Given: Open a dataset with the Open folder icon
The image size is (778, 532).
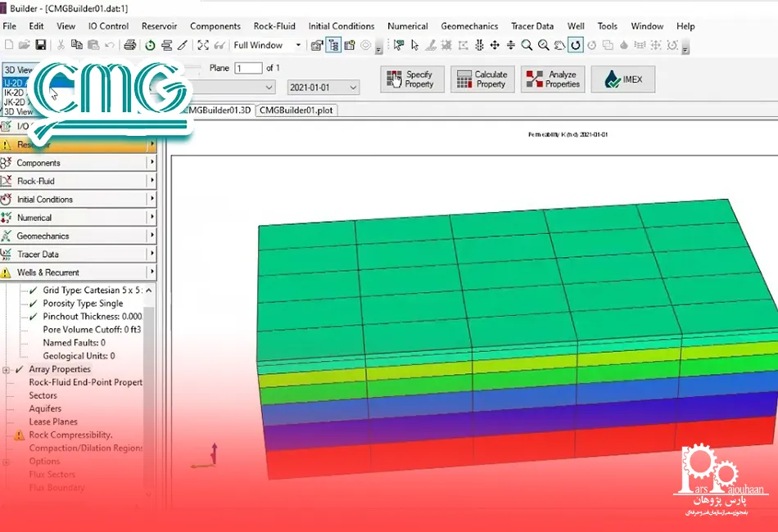Looking at the screenshot, I should (25, 45).
